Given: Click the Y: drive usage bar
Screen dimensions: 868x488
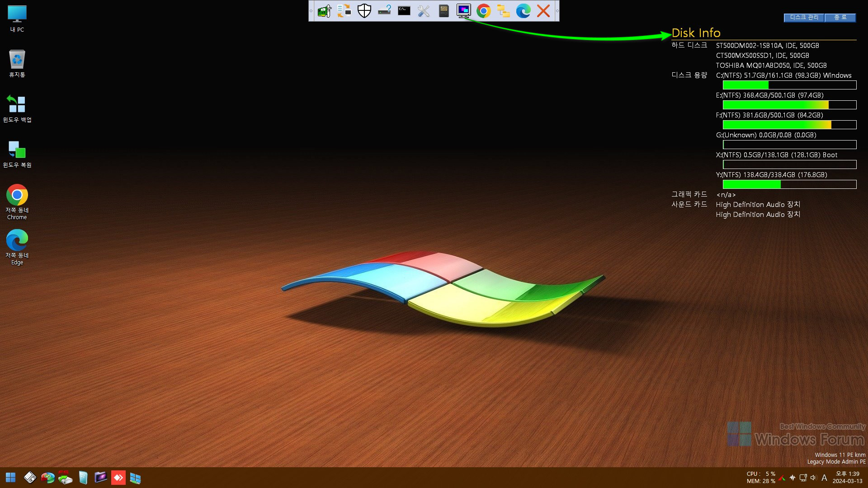Looking at the screenshot, I should tap(789, 184).
